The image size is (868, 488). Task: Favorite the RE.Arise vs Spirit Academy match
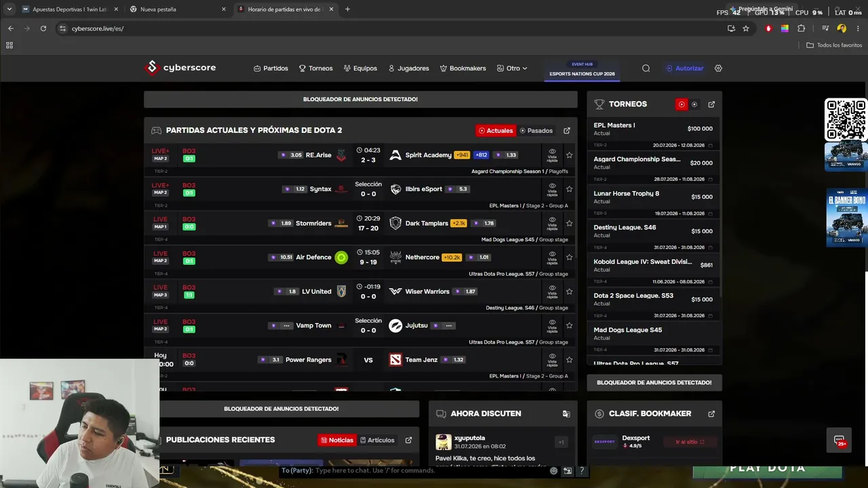click(x=569, y=155)
